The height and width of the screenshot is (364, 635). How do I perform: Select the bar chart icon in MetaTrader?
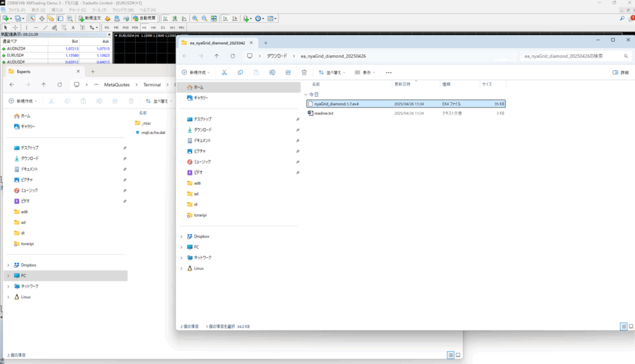click(165, 18)
